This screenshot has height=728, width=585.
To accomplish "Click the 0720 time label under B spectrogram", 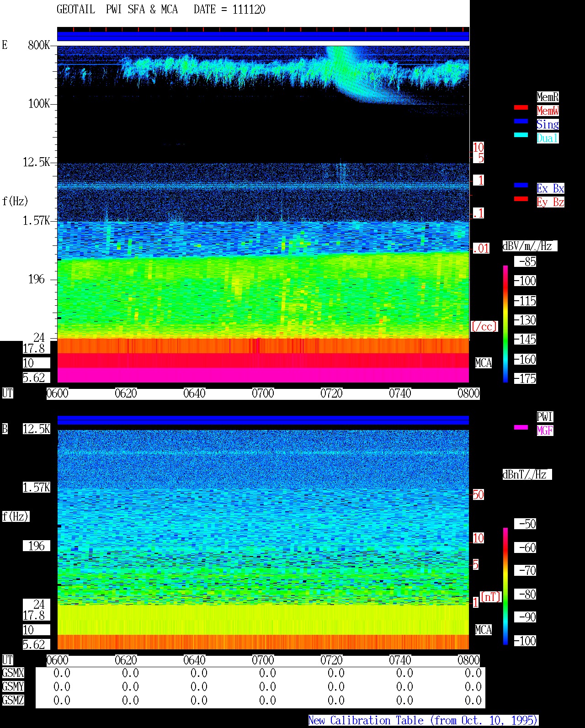I will pos(331,660).
